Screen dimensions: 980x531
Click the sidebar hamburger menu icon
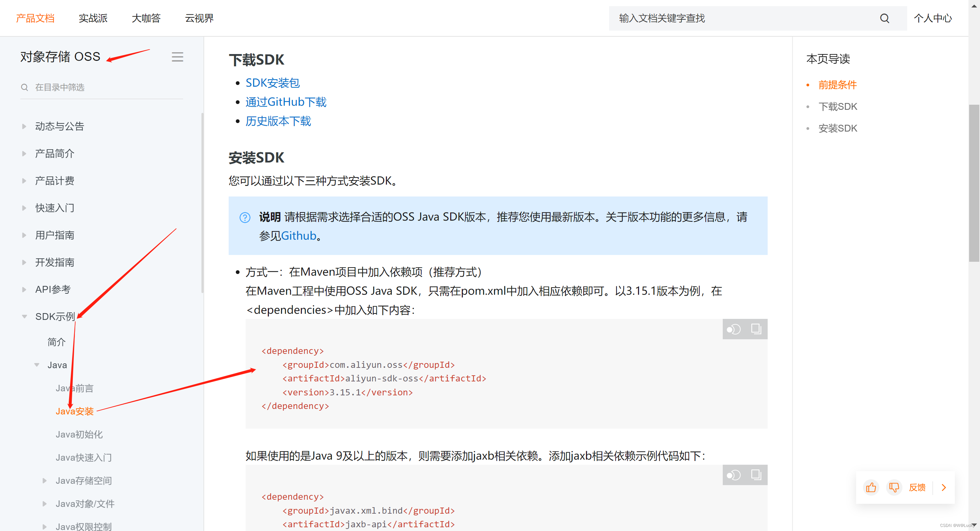(177, 57)
